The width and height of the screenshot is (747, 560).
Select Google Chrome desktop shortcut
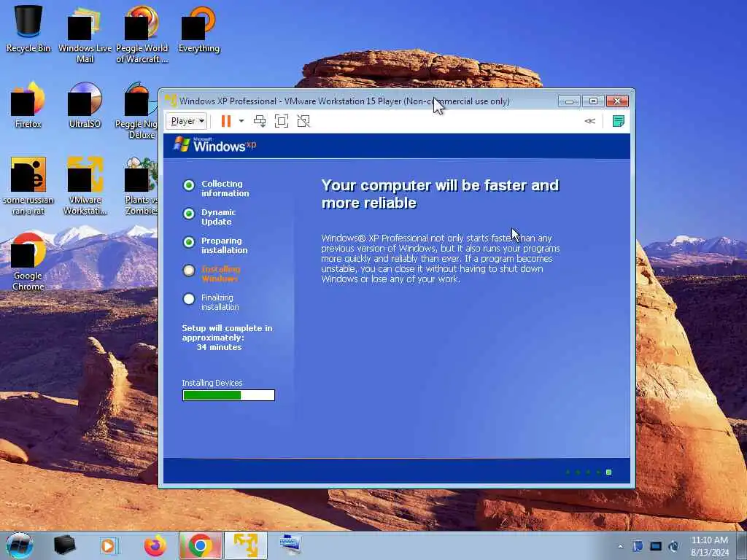(28, 262)
